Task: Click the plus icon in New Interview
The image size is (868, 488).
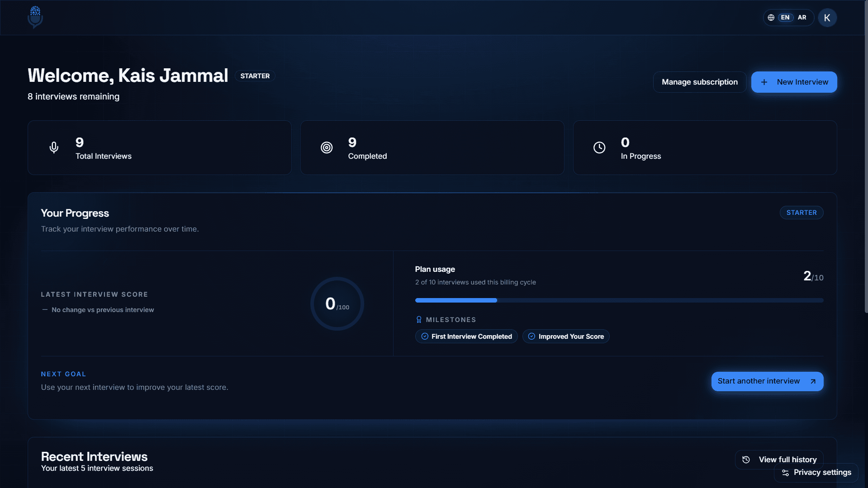Action: [x=764, y=82]
